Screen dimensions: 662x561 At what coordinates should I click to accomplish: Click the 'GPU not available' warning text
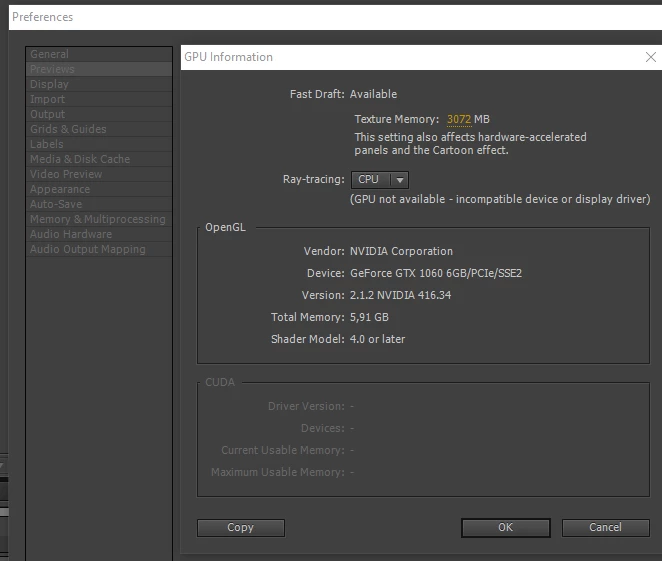tap(500, 199)
